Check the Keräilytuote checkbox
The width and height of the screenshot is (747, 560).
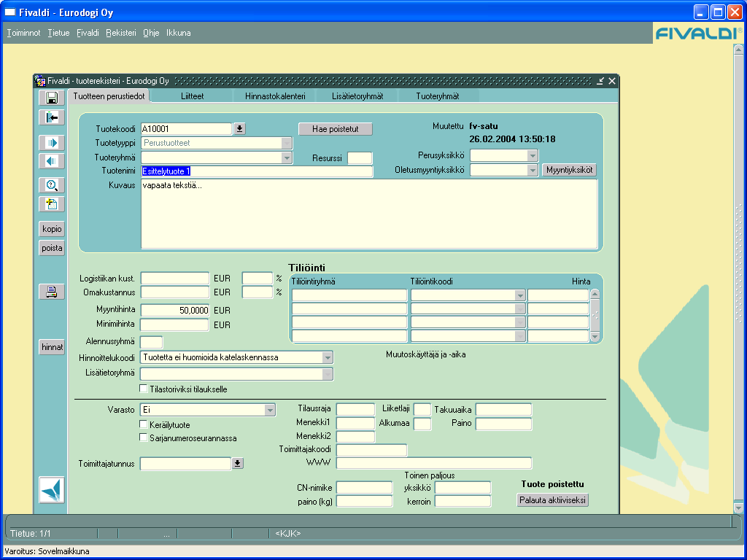(143, 424)
